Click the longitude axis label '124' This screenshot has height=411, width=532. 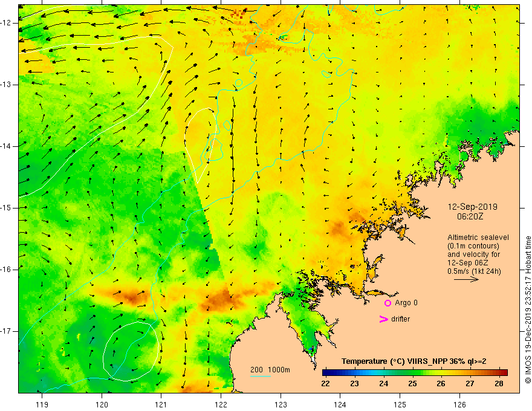coord(340,404)
